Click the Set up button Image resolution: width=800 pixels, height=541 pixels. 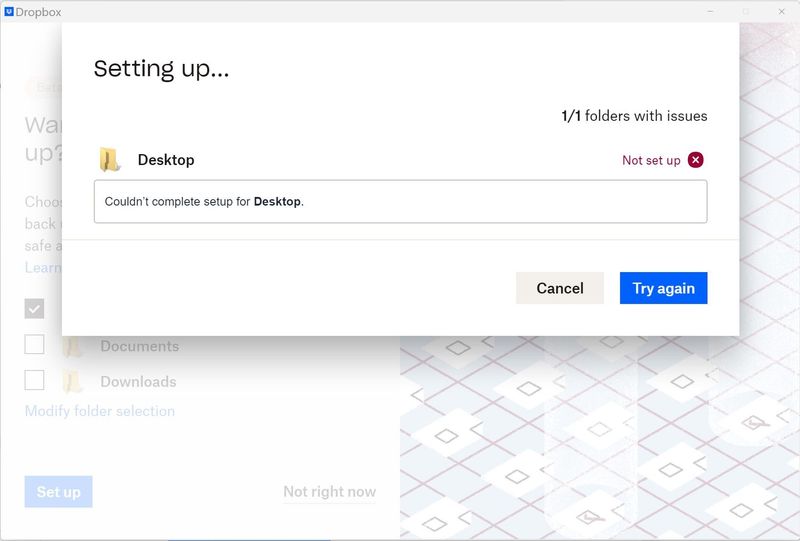click(x=58, y=491)
